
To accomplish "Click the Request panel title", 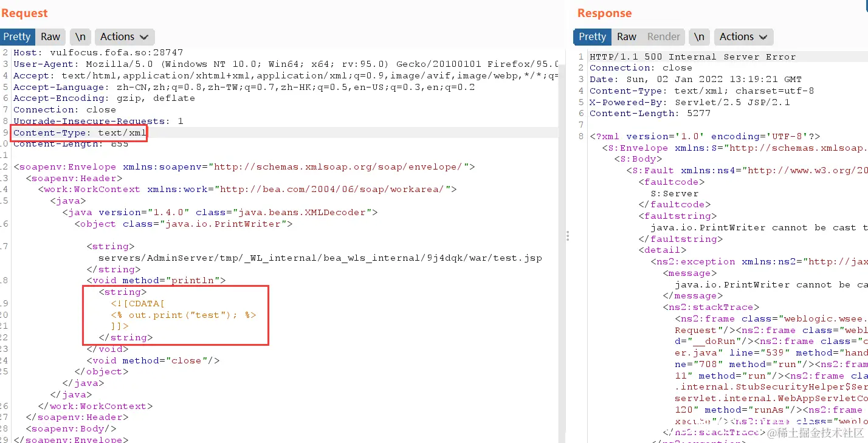I will [x=24, y=13].
